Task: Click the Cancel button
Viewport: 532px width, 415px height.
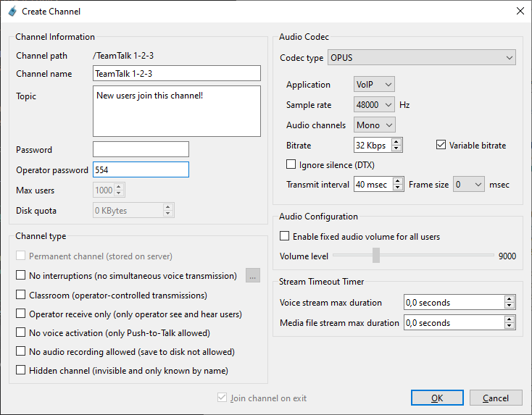Action: [495, 398]
